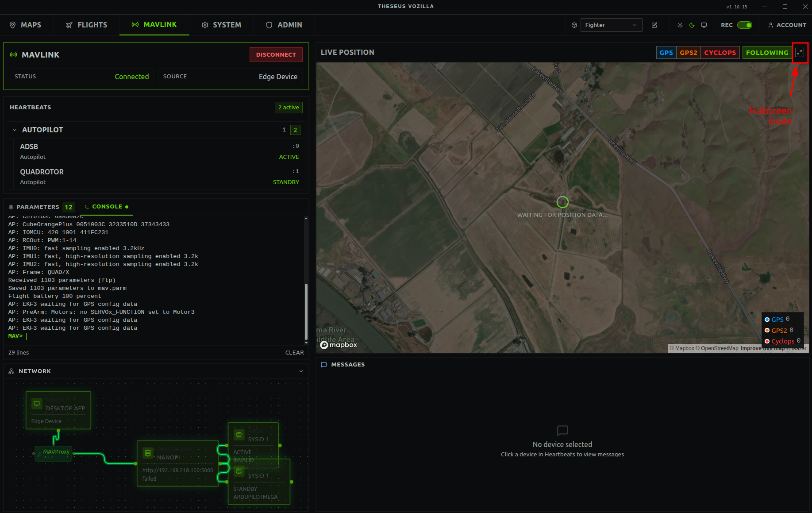This screenshot has width=812, height=513.
Task: Switch to light theme sun icon
Action: pos(680,25)
